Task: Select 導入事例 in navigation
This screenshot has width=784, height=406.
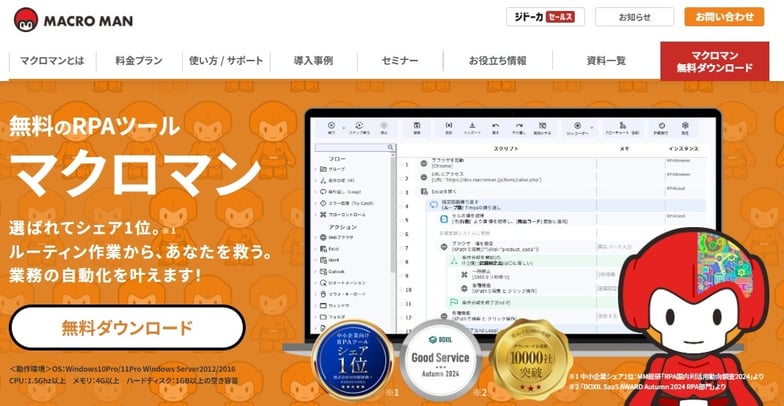Action: [314, 61]
